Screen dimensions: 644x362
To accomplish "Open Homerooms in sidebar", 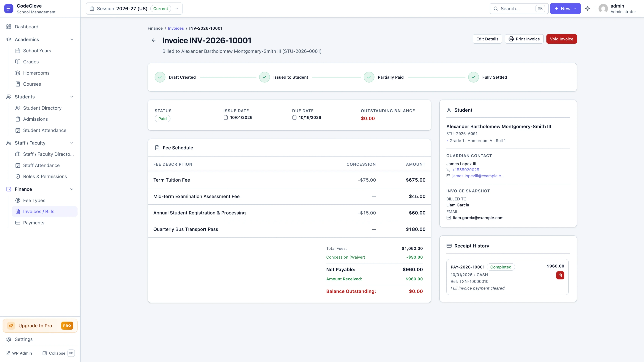I will (45, 73).
